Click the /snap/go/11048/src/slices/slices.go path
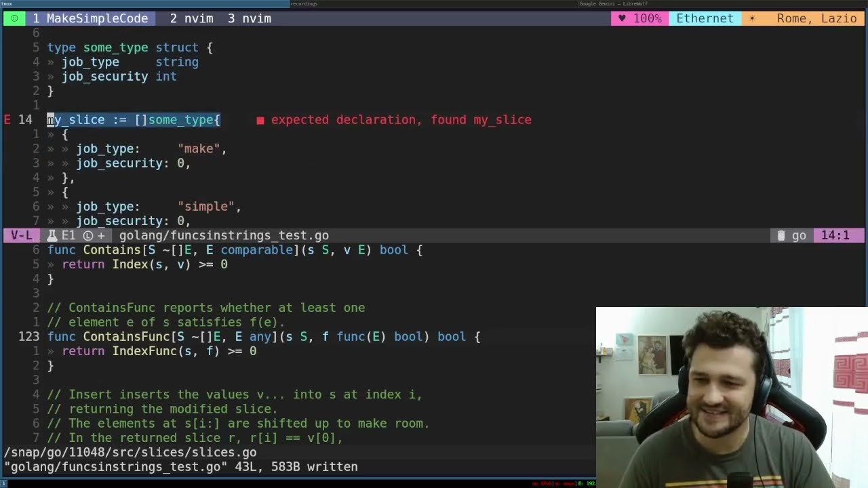The height and width of the screenshot is (488, 868). coord(130,452)
